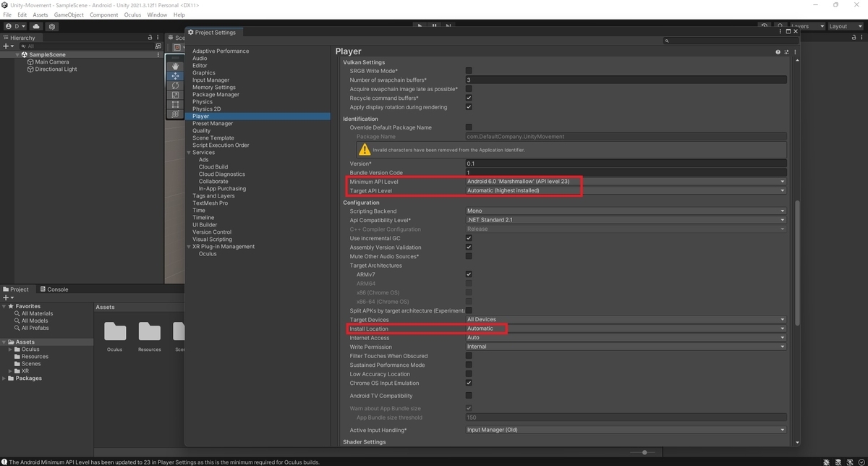The height and width of the screenshot is (466, 868).
Task: Open the Active Input Handling dropdown
Action: [x=626, y=430]
